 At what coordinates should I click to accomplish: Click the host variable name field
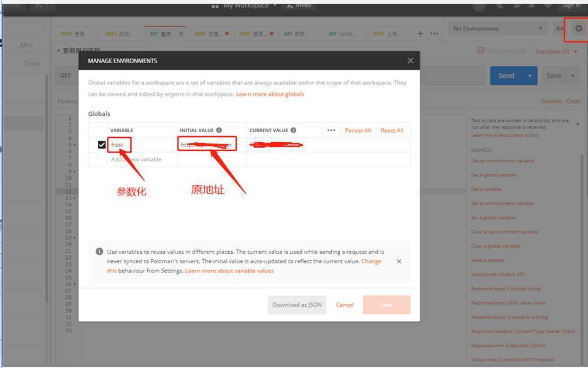pos(142,144)
